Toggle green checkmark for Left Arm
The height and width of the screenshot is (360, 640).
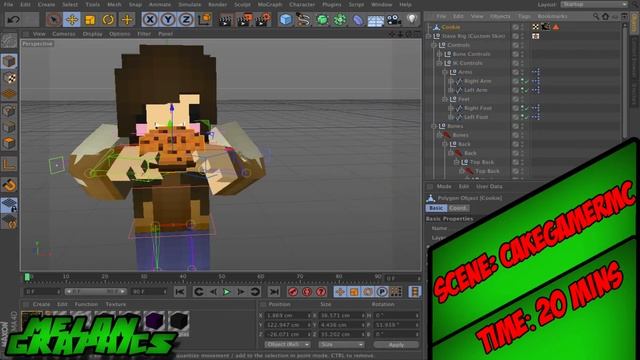tap(527, 90)
